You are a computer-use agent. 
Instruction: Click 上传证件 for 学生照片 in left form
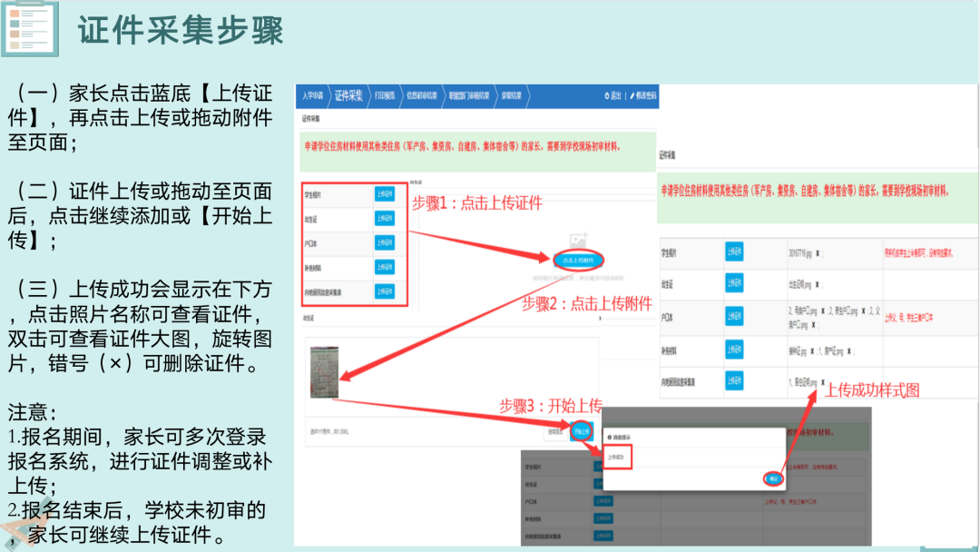(385, 193)
